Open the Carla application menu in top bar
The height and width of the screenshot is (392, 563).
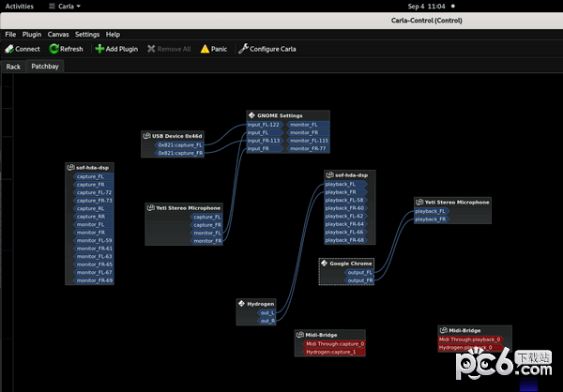coord(65,7)
